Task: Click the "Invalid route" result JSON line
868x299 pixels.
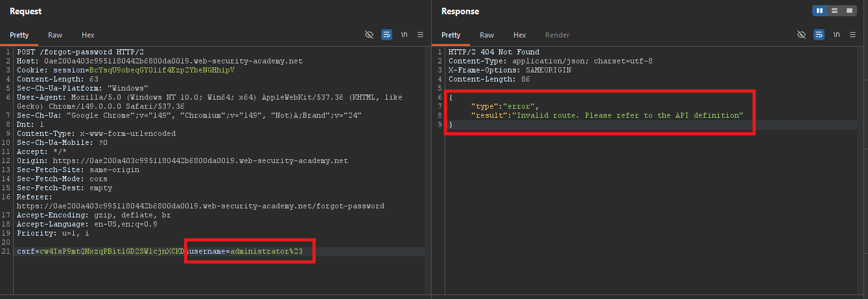Action: click(607, 115)
